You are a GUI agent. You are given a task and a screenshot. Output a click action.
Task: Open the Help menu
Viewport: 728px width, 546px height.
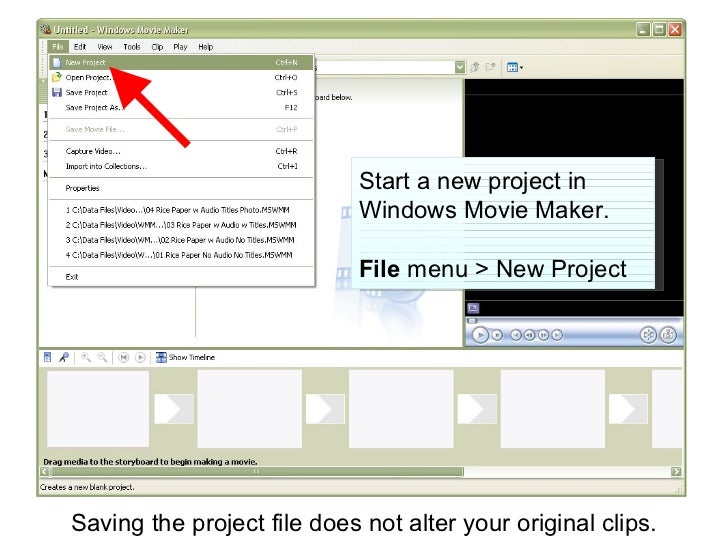point(206,47)
